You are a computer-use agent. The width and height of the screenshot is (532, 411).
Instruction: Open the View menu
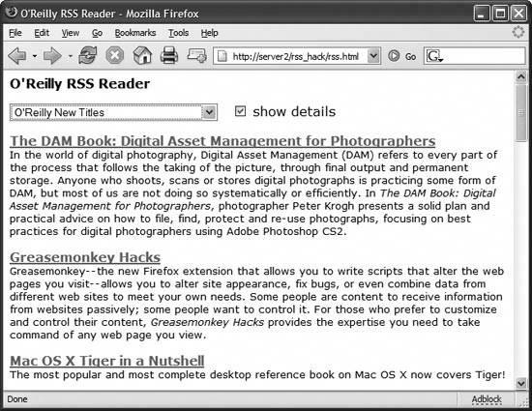click(x=71, y=33)
